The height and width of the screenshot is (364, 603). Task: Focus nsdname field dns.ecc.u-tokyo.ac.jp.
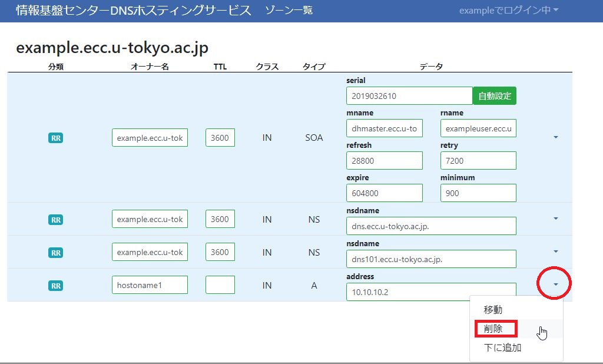(x=431, y=226)
